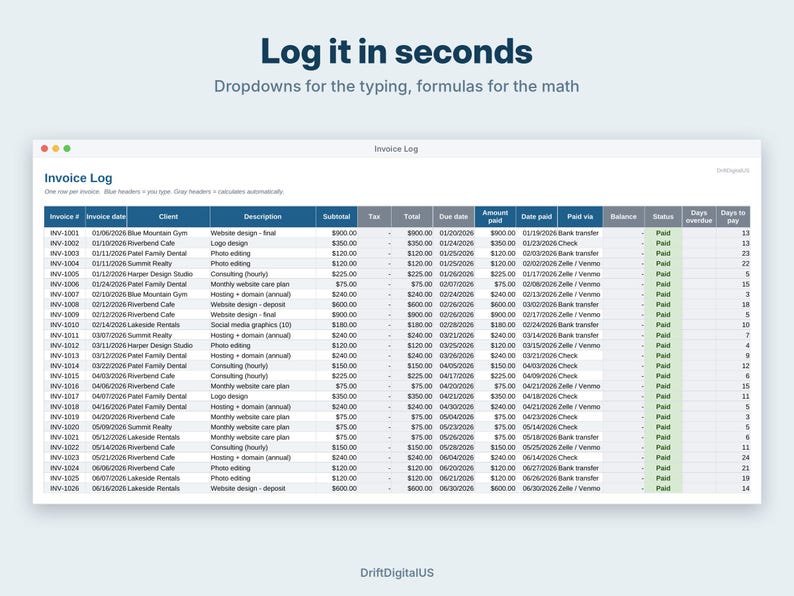Open Paid via Zelle / Venmo cell in INV-1004 row
The height and width of the screenshot is (596, 794).
point(579,264)
